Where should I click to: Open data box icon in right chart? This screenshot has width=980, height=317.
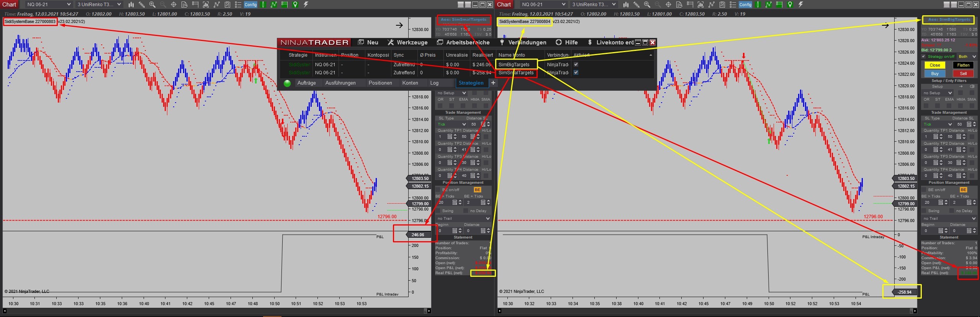pyautogui.click(x=679, y=5)
